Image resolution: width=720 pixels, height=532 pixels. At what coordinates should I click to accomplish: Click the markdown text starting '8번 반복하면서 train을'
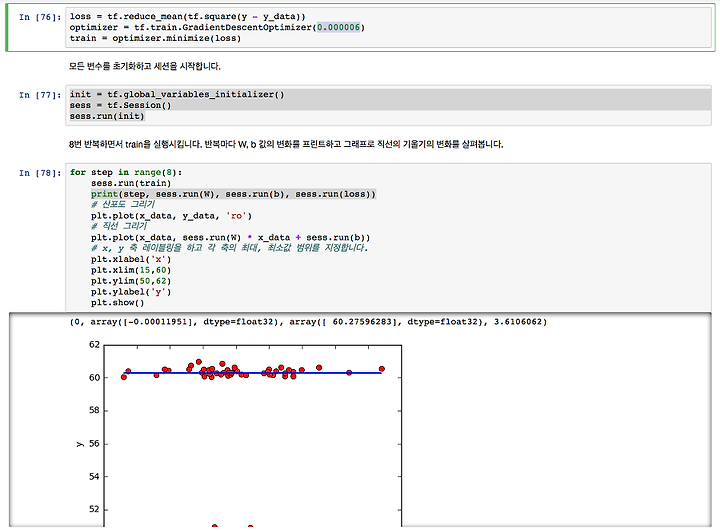point(286,145)
